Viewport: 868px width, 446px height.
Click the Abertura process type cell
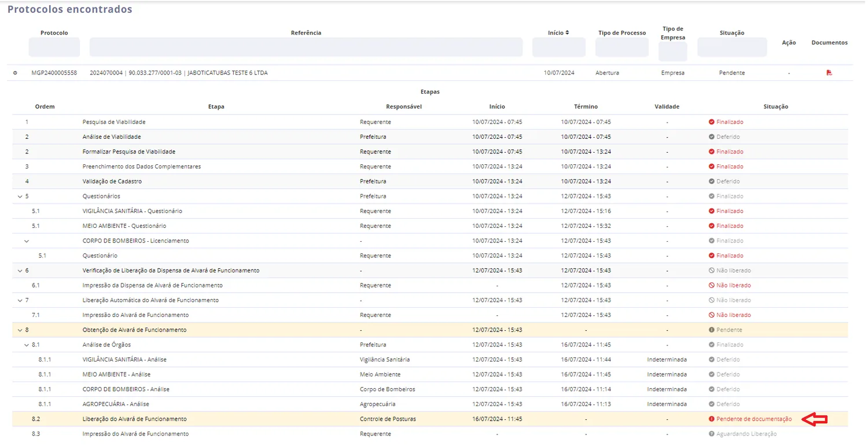607,73
